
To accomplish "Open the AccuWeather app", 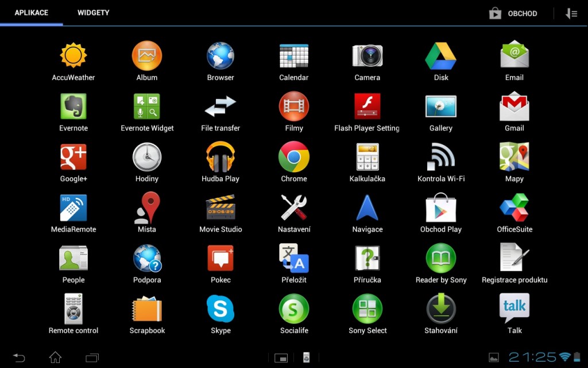I will 73,56.
